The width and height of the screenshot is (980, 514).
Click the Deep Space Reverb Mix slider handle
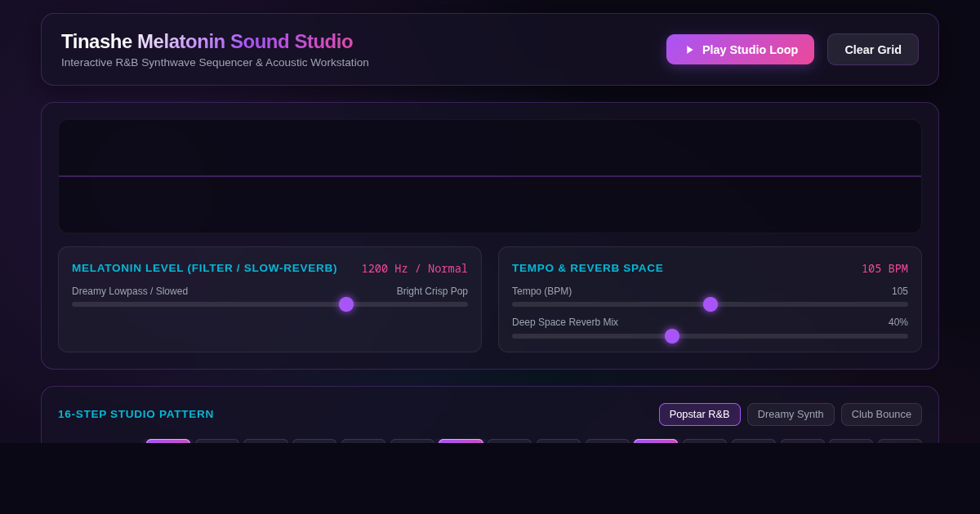[672, 336]
